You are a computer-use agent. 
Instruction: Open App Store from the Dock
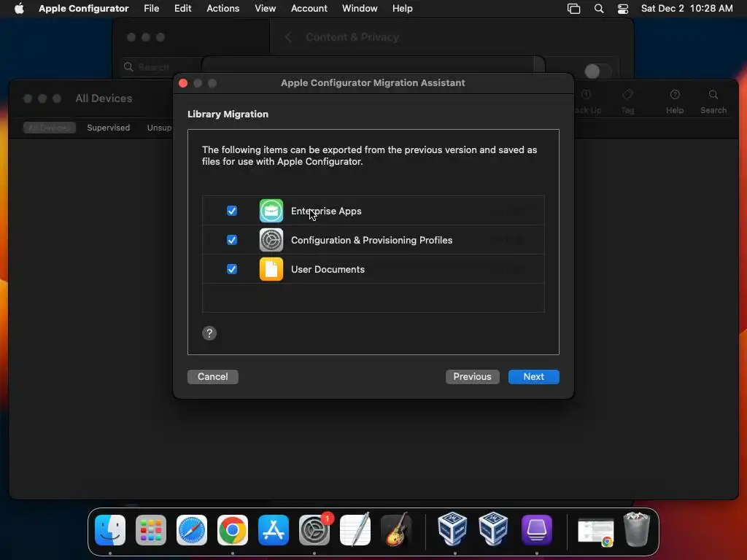[x=274, y=529]
